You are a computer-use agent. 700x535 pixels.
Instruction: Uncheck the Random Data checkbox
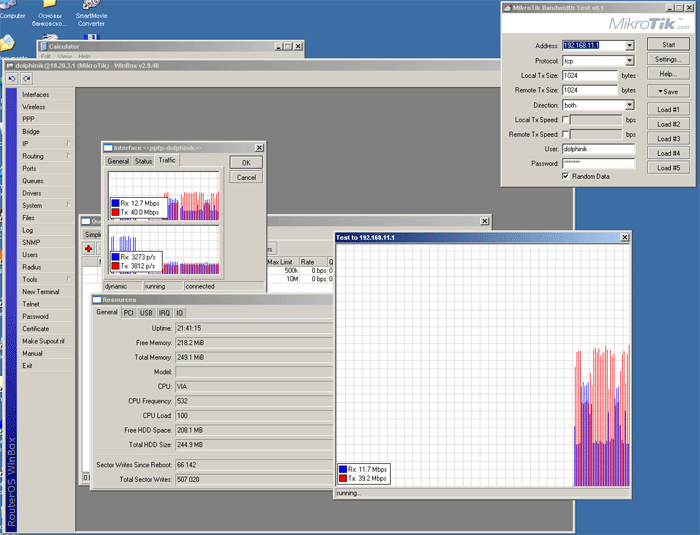pyautogui.click(x=566, y=176)
